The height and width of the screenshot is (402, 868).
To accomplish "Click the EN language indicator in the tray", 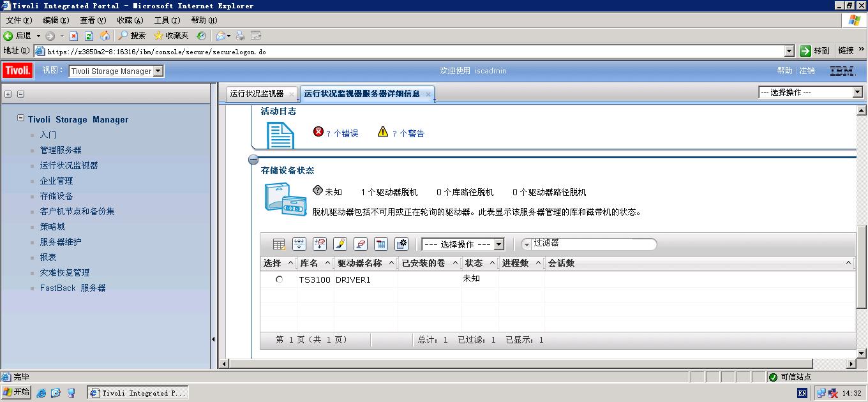I will pyautogui.click(x=802, y=393).
